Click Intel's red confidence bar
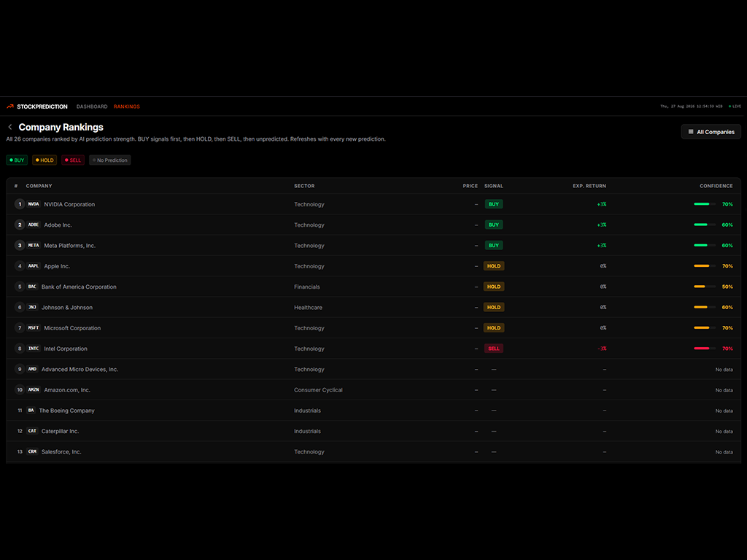 click(x=705, y=349)
